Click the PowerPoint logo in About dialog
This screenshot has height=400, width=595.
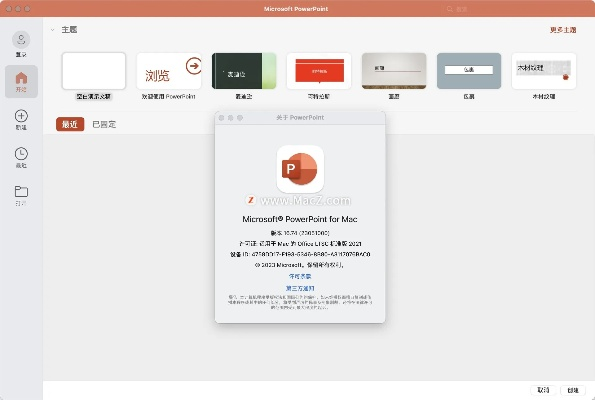pos(300,169)
